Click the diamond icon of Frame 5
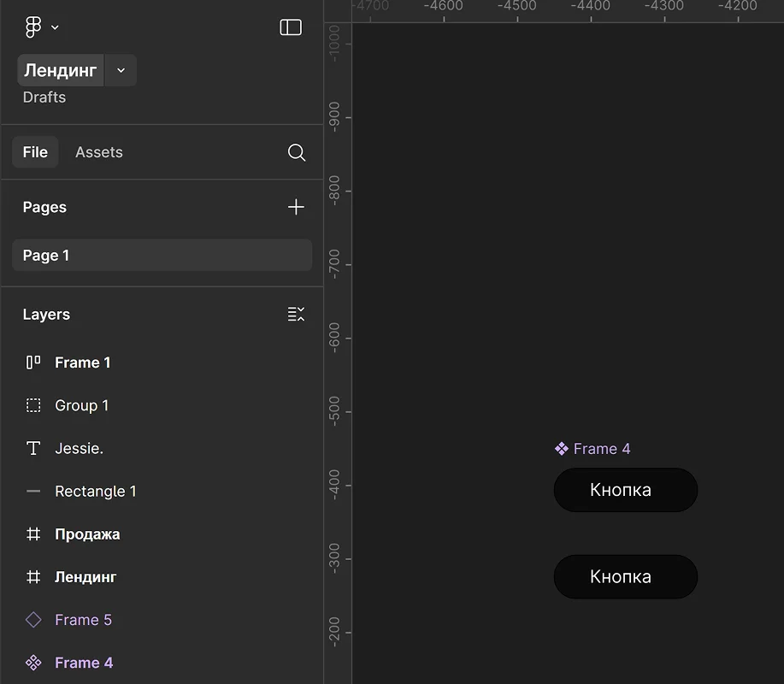 [33, 620]
